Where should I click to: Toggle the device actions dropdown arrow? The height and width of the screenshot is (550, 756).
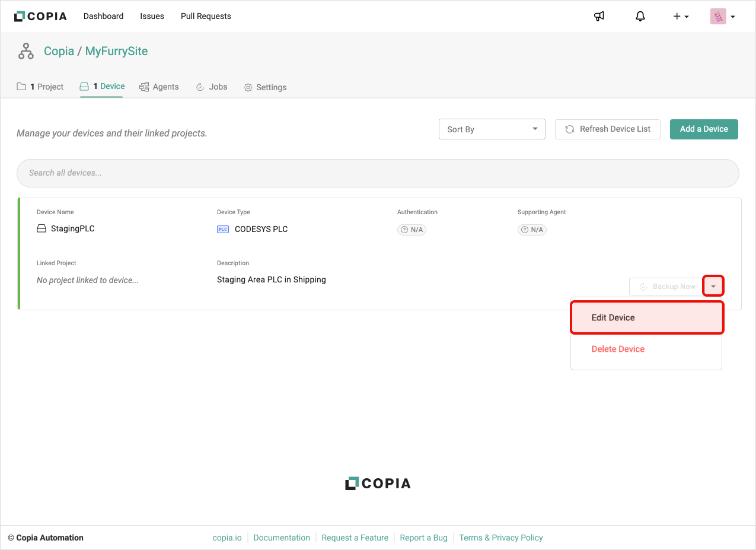713,287
